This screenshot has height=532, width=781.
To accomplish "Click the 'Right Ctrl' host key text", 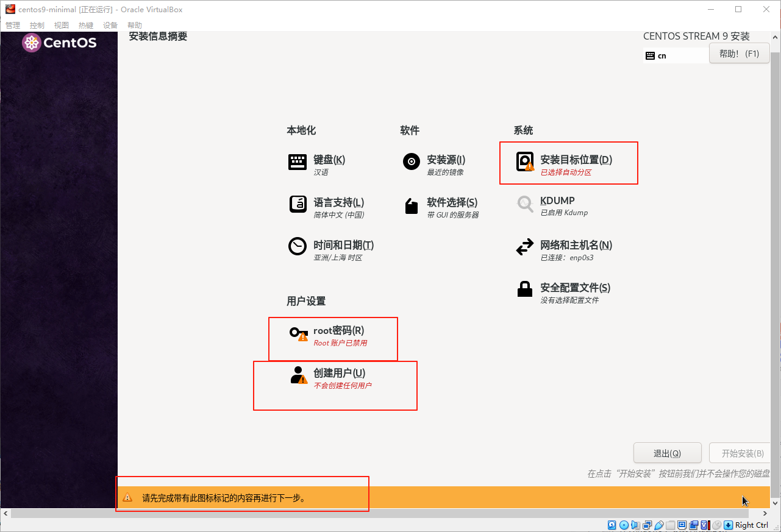I will point(752,525).
